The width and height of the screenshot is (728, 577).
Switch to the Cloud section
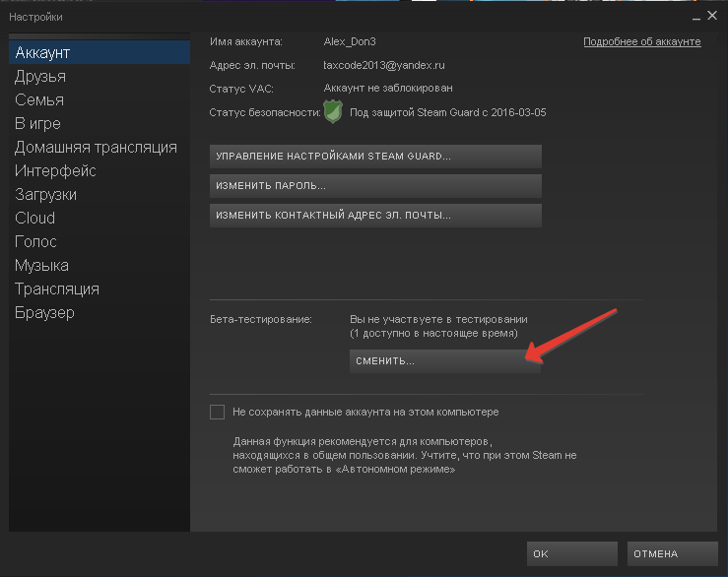tap(34, 218)
